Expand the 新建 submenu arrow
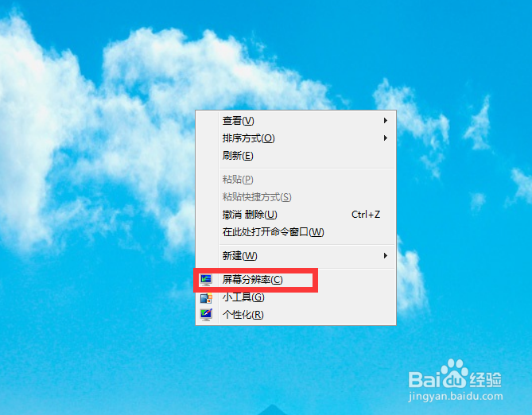 coord(386,255)
